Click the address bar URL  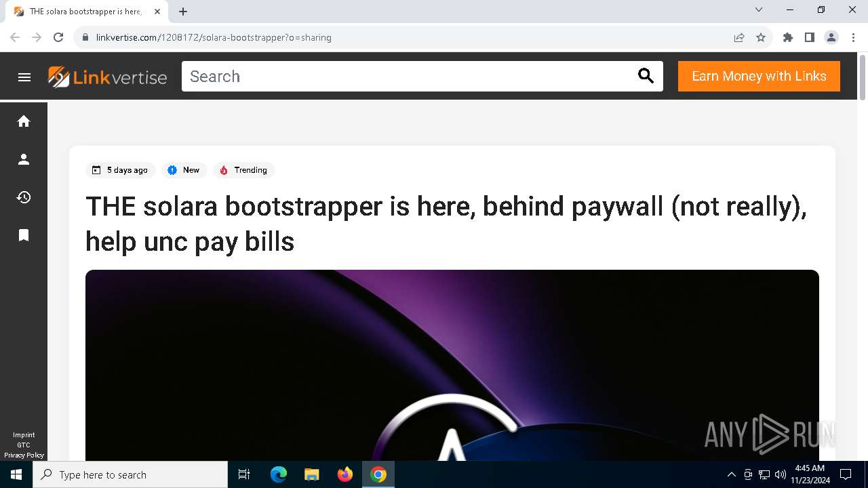click(214, 37)
